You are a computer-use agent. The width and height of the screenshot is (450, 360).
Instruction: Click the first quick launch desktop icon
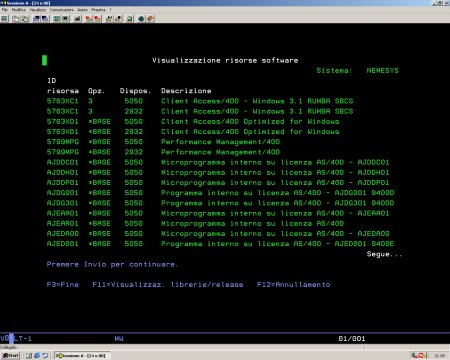pos(29,356)
